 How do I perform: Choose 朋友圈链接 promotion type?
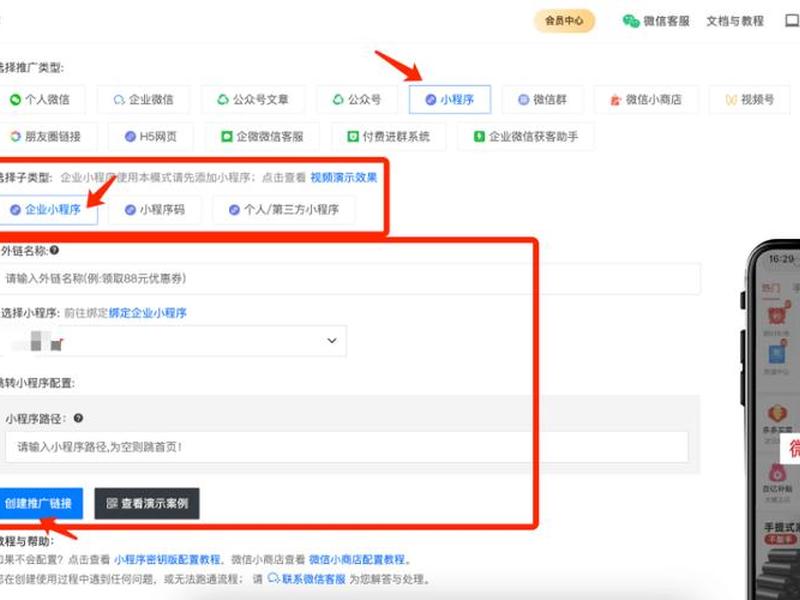tap(47, 136)
